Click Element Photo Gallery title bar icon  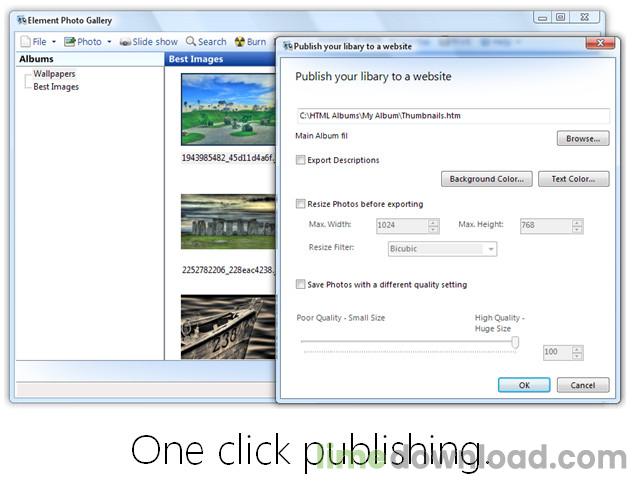pos(22,20)
